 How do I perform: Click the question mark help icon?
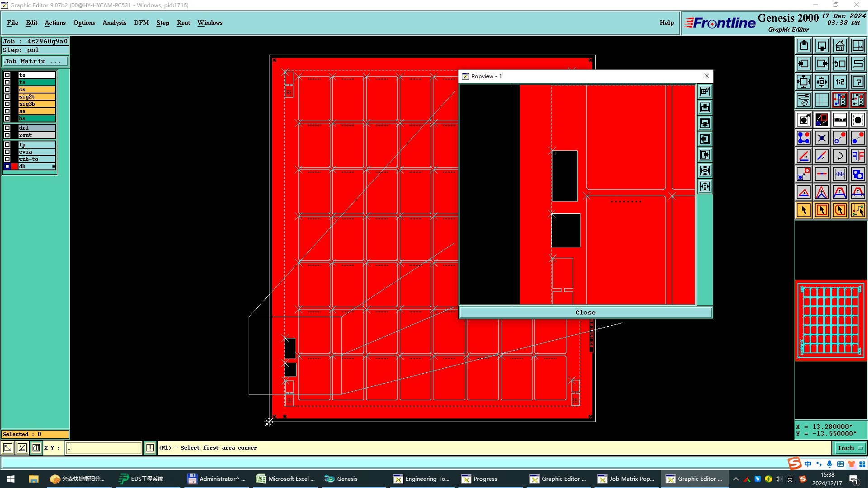858,82
